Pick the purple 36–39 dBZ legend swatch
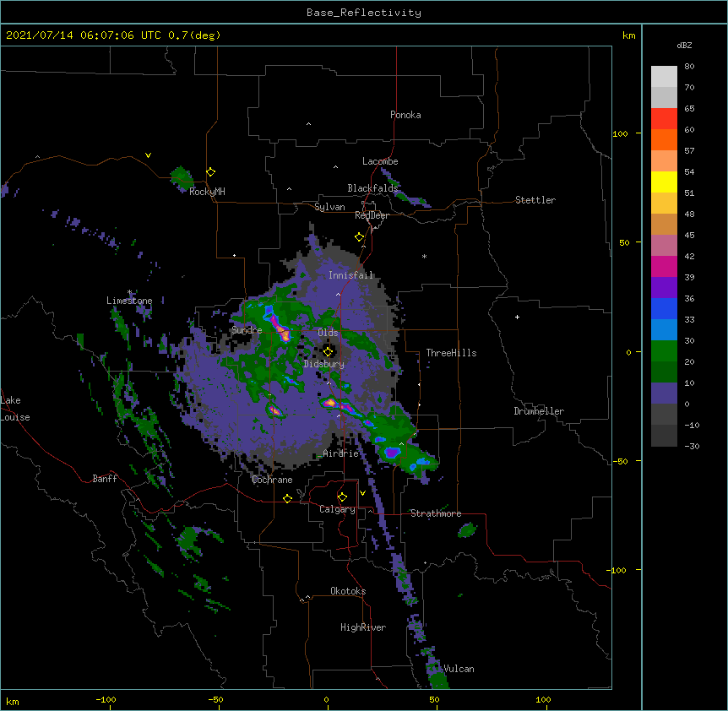Image resolution: width=728 pixels, height=711 pixels. (x=664, y=288)
